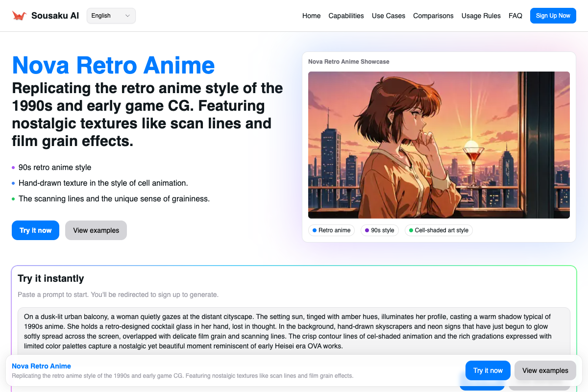The width and height of the screenshot is (588, 392).
Task: Click the Sign Up Now button
Action: point(553,15)
